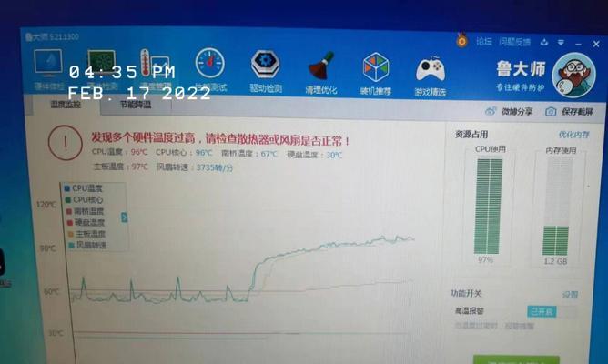Open driver detection (驱动检测)

pyautogui.click(x=266, y=72)
